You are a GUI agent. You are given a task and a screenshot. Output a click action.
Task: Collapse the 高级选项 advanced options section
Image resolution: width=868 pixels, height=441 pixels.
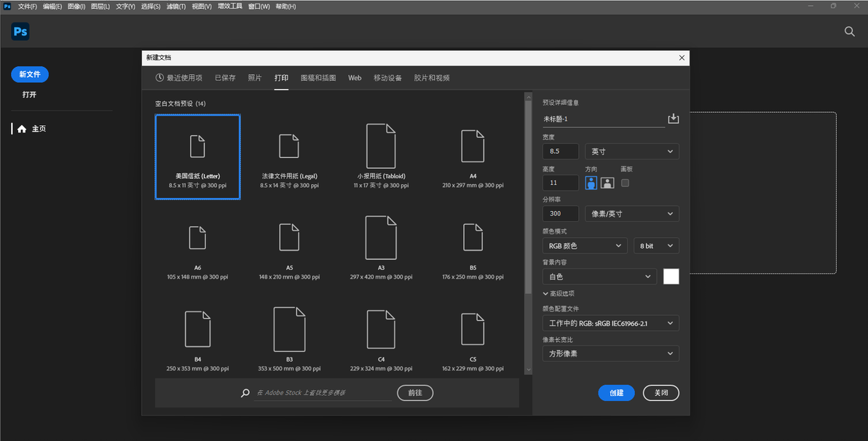pyautogui.click(x=559, y=294)
